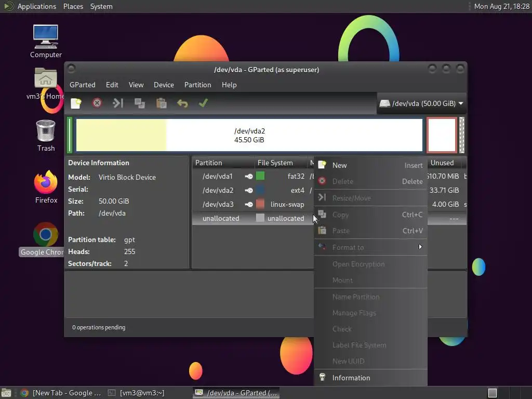Click the Copy context menu entry
This screenshot has height=399, width=532.
click(x=370, y=215)
